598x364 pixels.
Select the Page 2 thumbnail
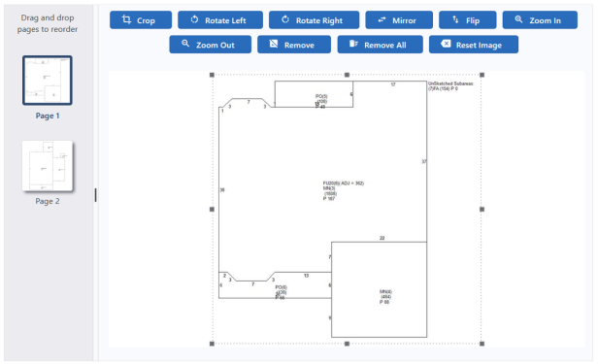click(x=48, y=166)
